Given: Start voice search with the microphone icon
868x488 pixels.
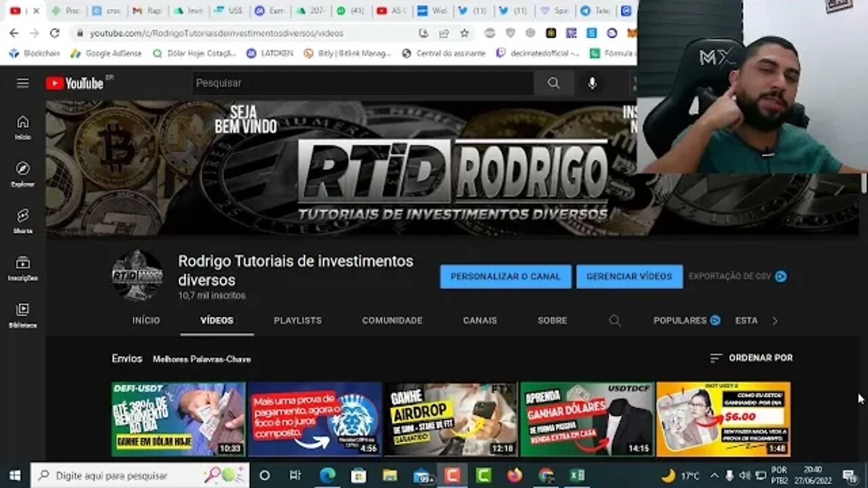Looking at the screenshot, I should coord(592,83).
